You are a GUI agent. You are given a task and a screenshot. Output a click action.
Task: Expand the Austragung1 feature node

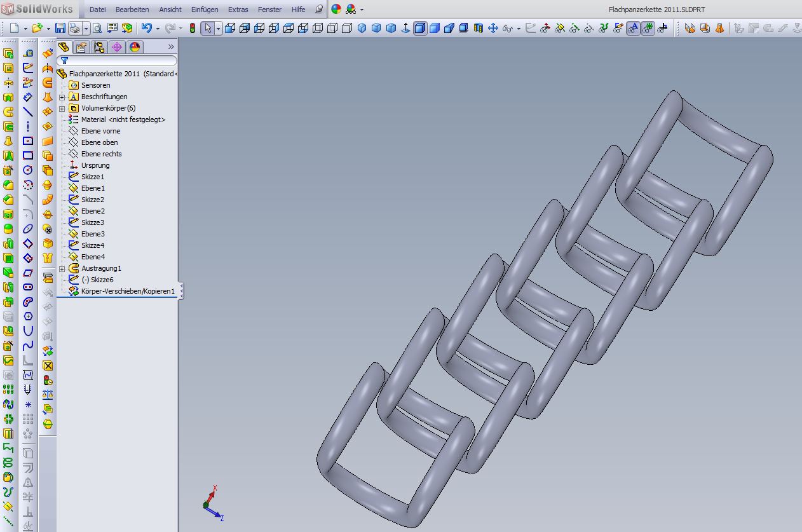point(62,268)
